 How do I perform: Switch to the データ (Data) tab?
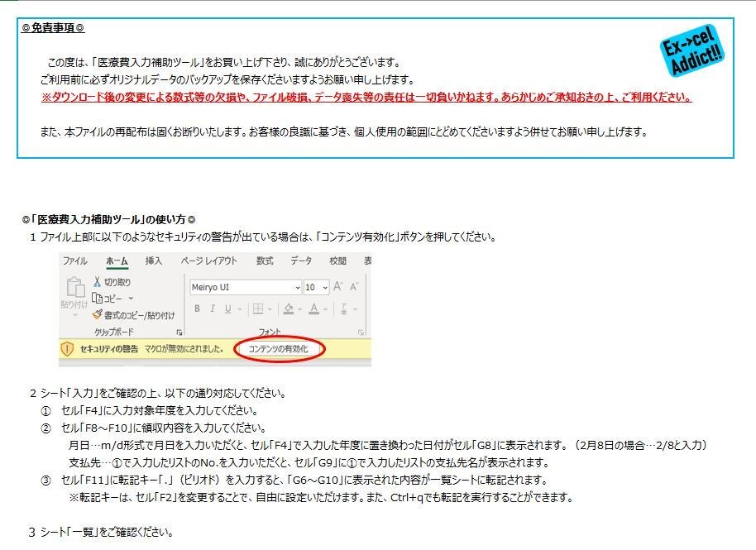(301, 261)
